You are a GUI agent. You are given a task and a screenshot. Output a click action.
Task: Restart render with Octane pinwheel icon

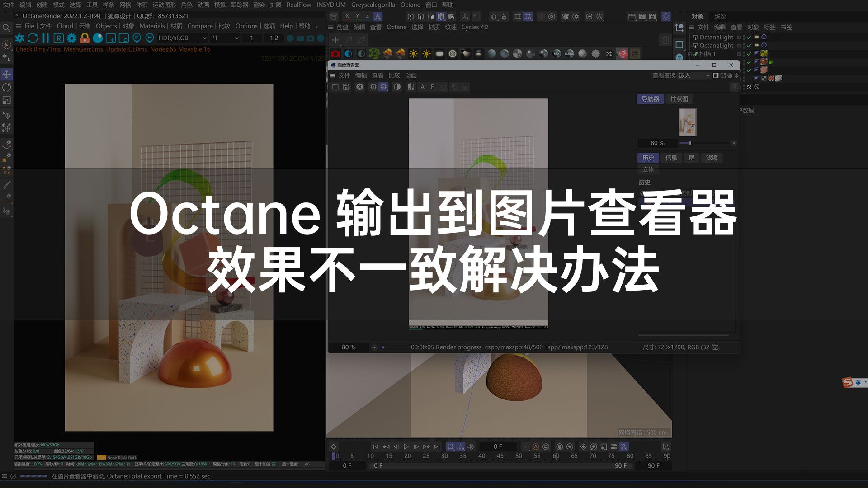[x=19, y=38]
